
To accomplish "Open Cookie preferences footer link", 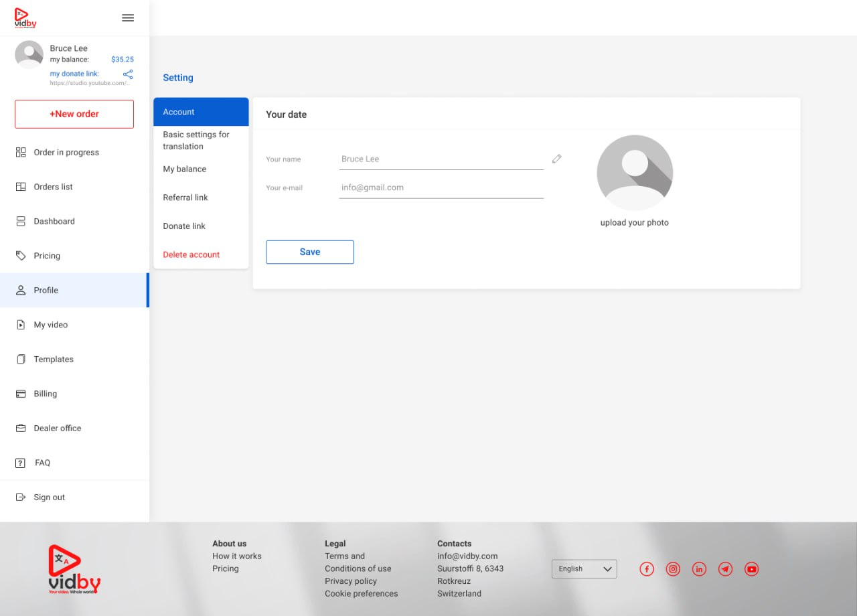I will click(x=362, y=593).
